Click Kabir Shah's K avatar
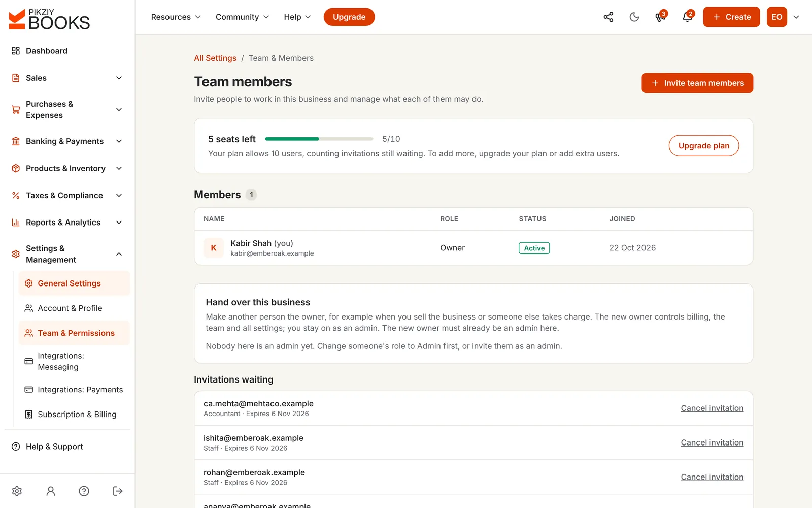The height and width of the screenshot is (508, 812). point(214,248)
